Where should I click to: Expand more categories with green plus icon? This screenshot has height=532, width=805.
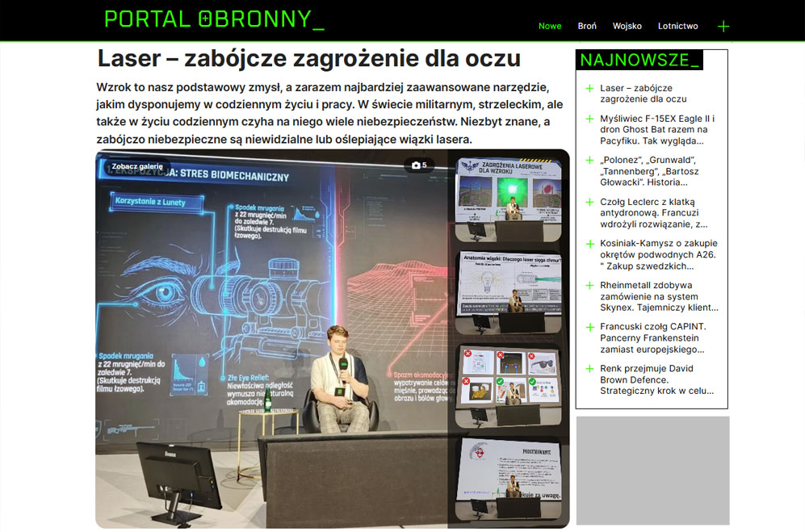coord(723,26)
